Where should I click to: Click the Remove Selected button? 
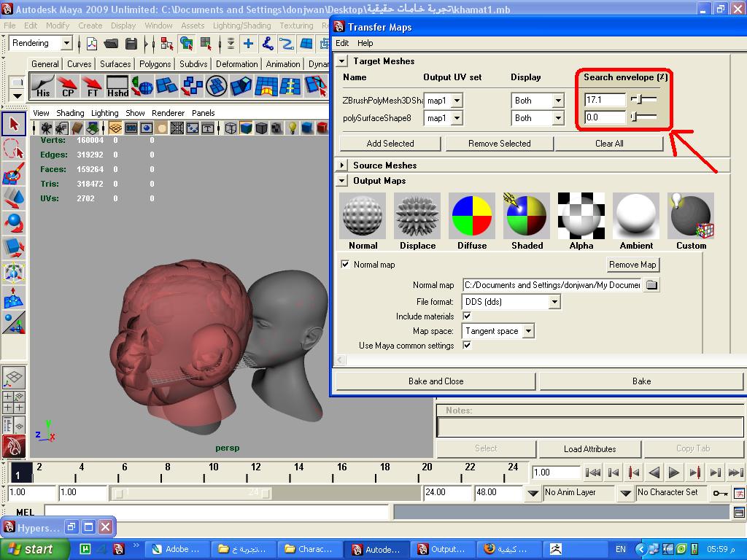(x=499, y=144)
